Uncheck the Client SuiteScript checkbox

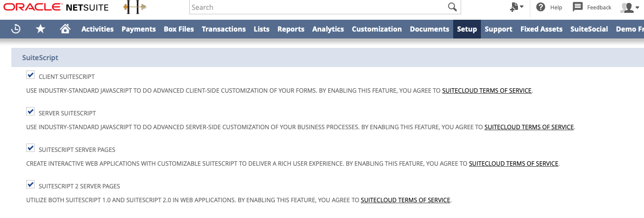pyautogui.click(x=31, y=75)
